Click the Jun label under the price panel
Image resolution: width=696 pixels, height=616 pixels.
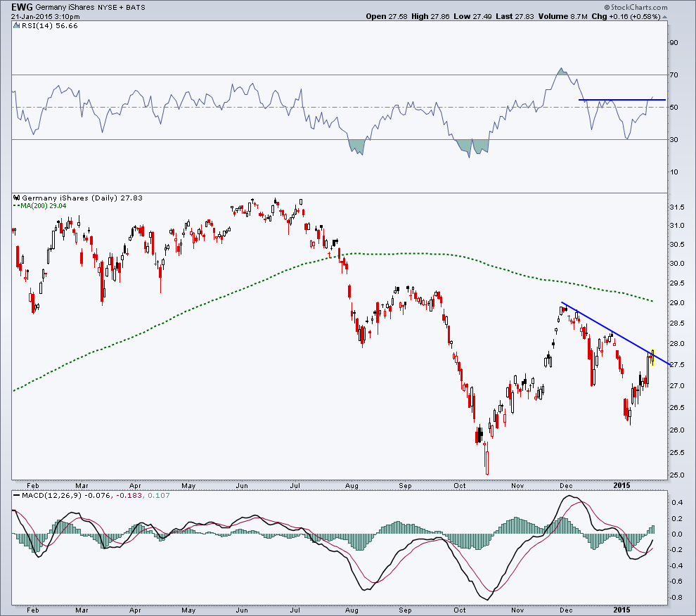[x=242, y=486]
